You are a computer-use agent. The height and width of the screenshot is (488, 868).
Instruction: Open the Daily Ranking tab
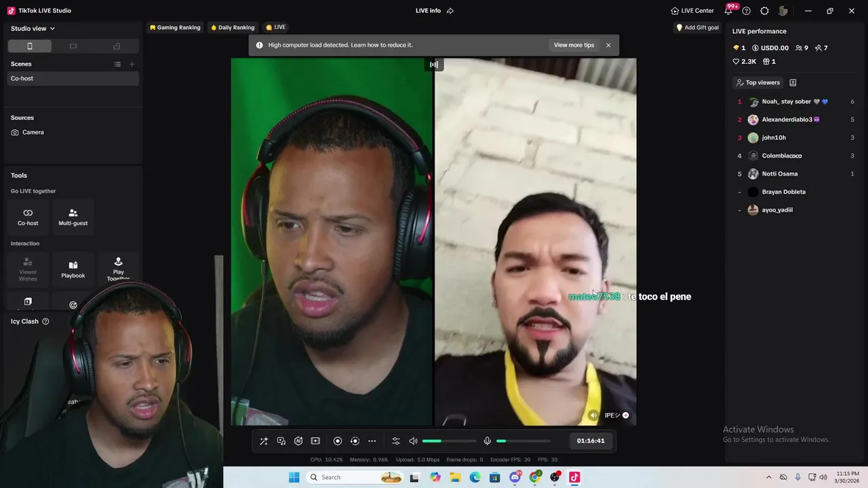233,28
